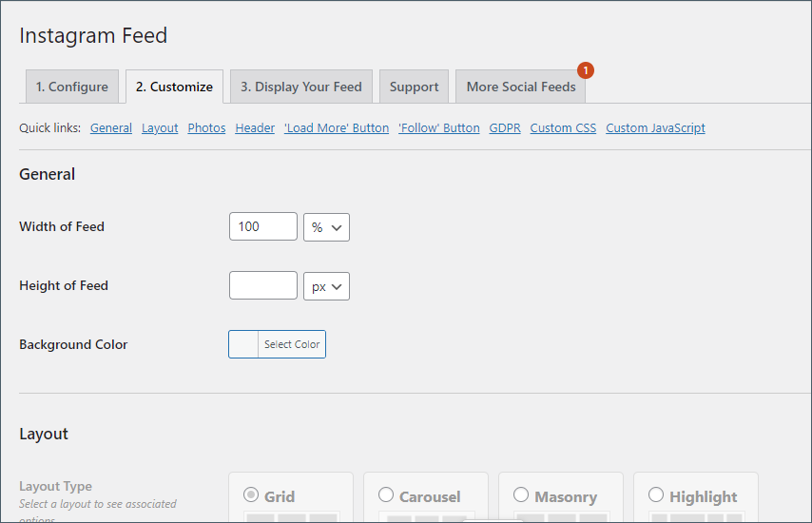Open the width unit % dropdown

pos(326,227)
